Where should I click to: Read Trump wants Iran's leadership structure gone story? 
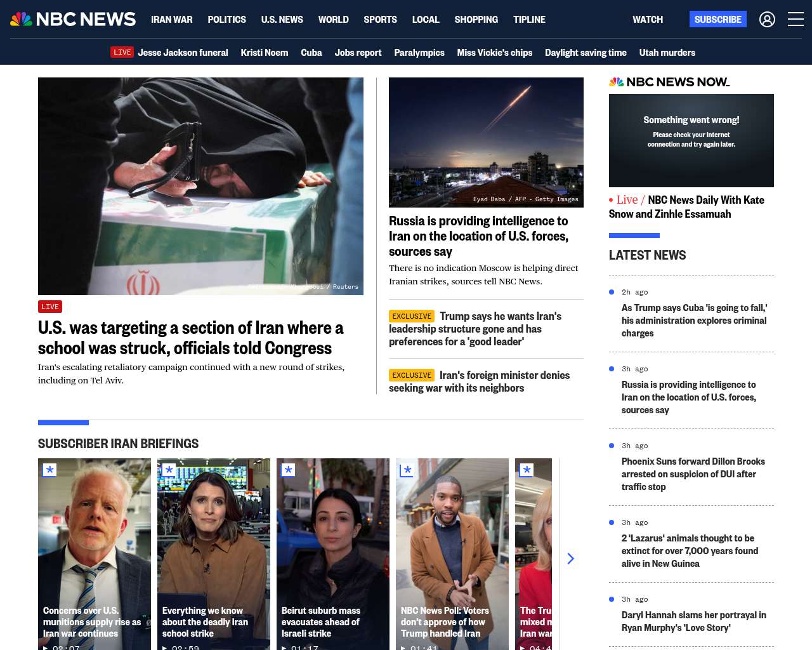click(475, 329)
